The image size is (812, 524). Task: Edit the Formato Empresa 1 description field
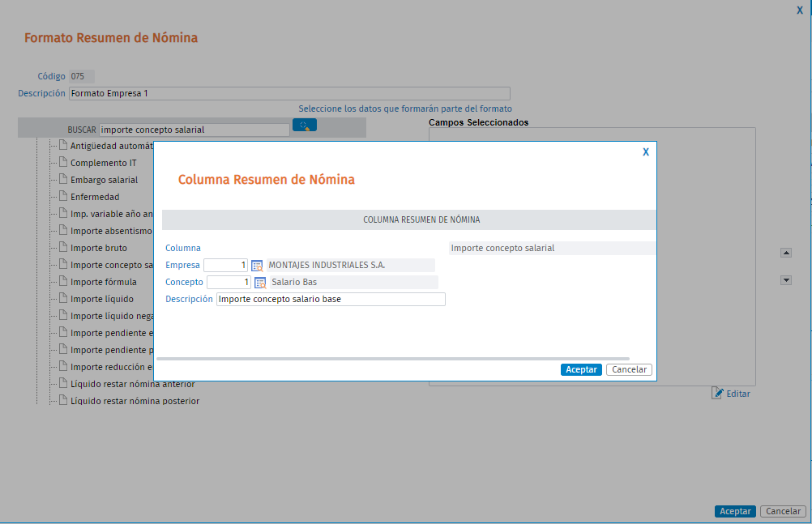pyautogui.click(x=289, y=93)
